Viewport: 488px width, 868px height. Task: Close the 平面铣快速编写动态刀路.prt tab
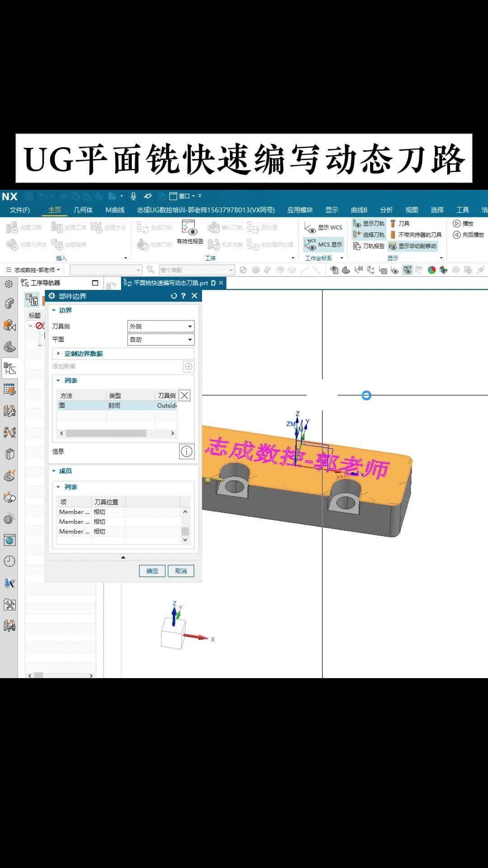pyautogui.click(x=221, y=283)
